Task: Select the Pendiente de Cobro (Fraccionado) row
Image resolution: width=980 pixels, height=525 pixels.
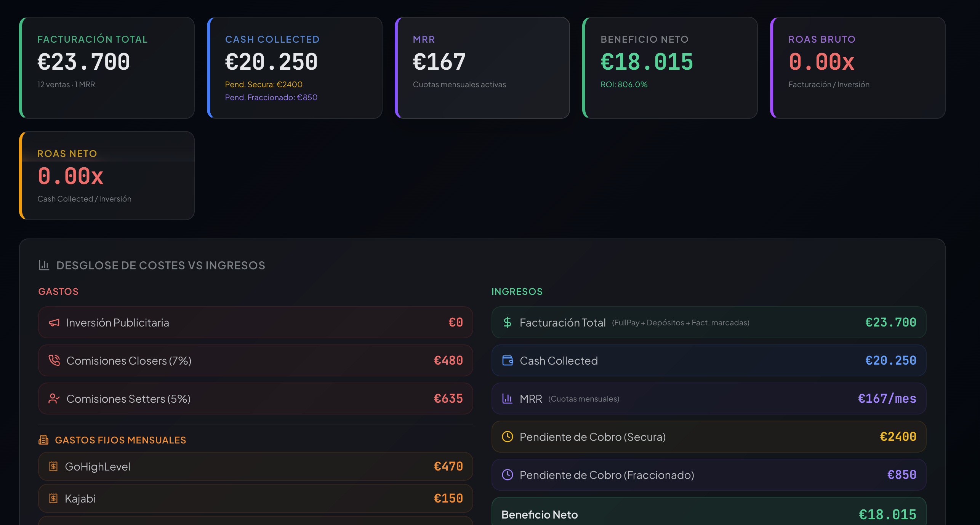Action: point(709,475)
